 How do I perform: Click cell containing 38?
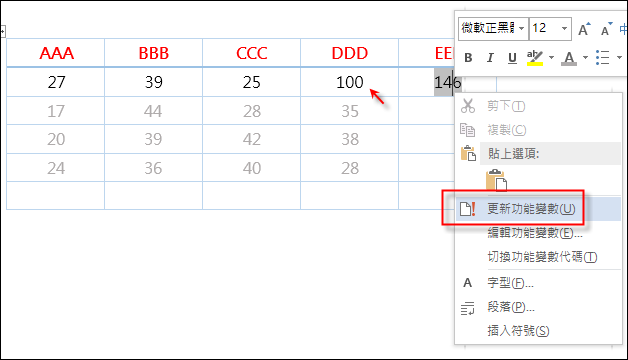[x=349, y=139]
